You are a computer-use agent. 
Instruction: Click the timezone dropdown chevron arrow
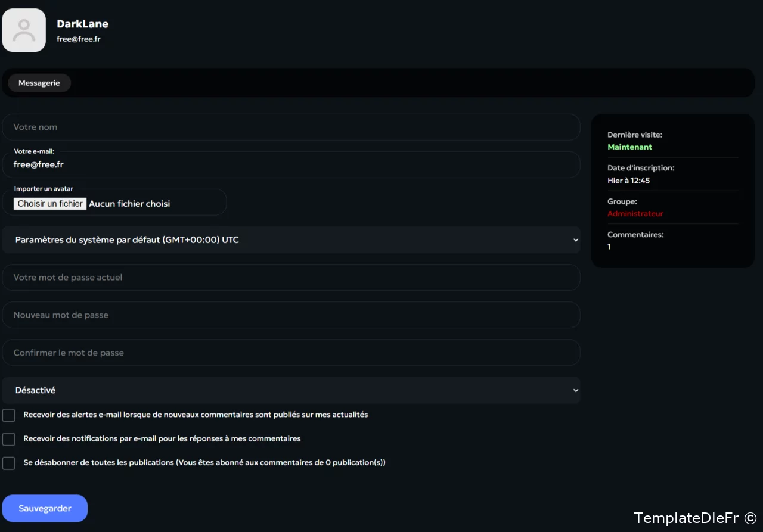click(575, 240)
